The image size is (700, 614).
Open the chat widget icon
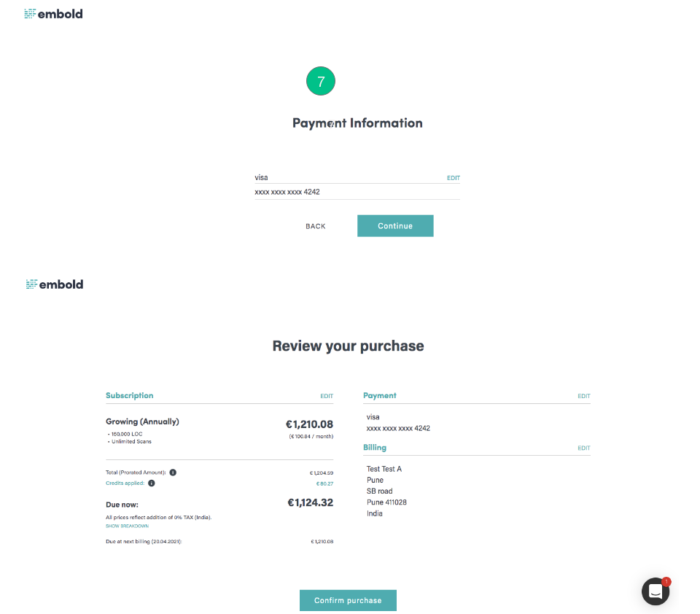[x=656, y=591]
